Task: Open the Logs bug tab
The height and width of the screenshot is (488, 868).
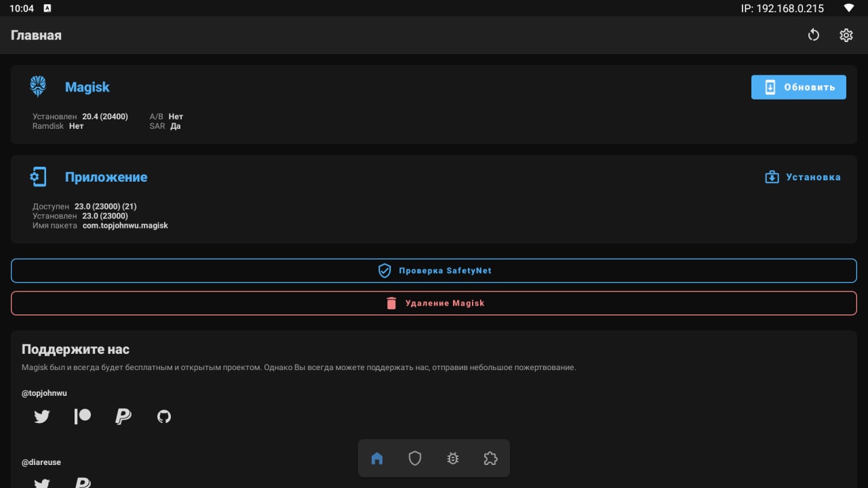Action: [x=453, y=459]
